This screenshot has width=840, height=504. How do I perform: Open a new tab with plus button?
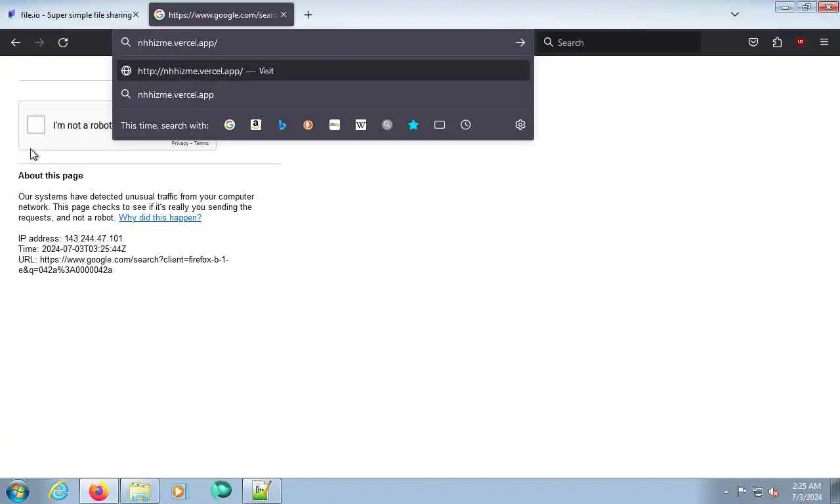click(x=308, y=14)
